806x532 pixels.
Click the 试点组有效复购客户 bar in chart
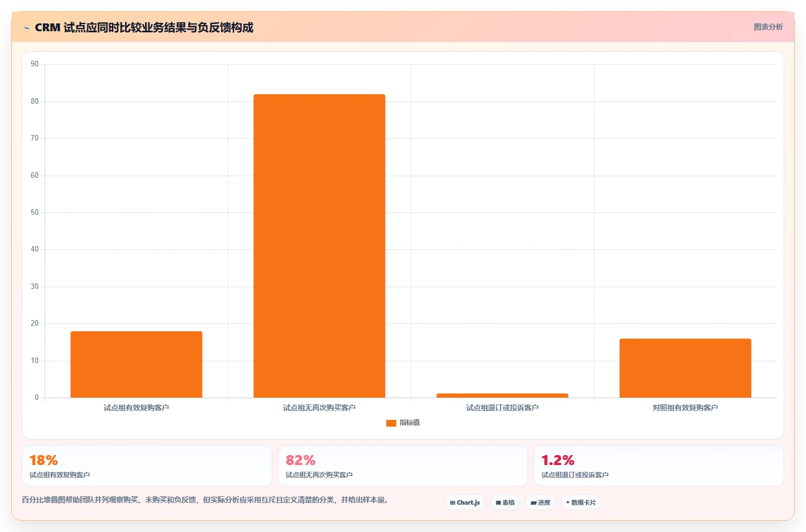coord(136,364)
